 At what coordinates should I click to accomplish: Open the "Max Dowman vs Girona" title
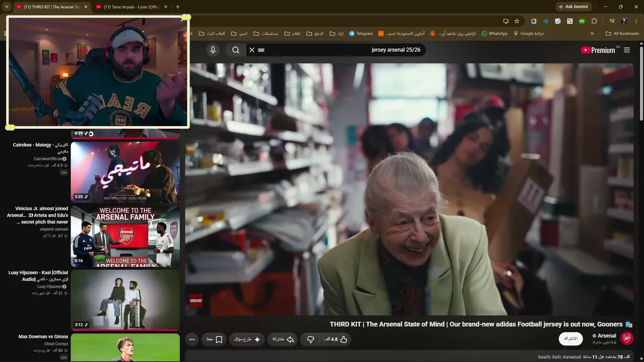click(x=43, y=336)
